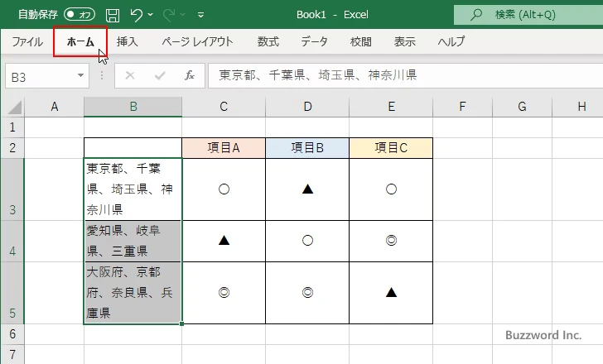Select column E header
The width and height of the screenshot is (603, 364).
pos(391,107)
